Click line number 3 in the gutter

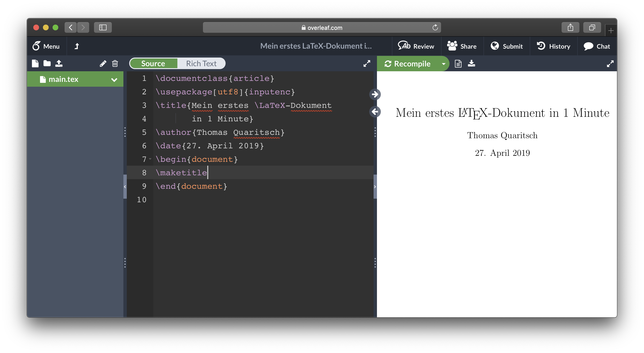pos(144,105)
